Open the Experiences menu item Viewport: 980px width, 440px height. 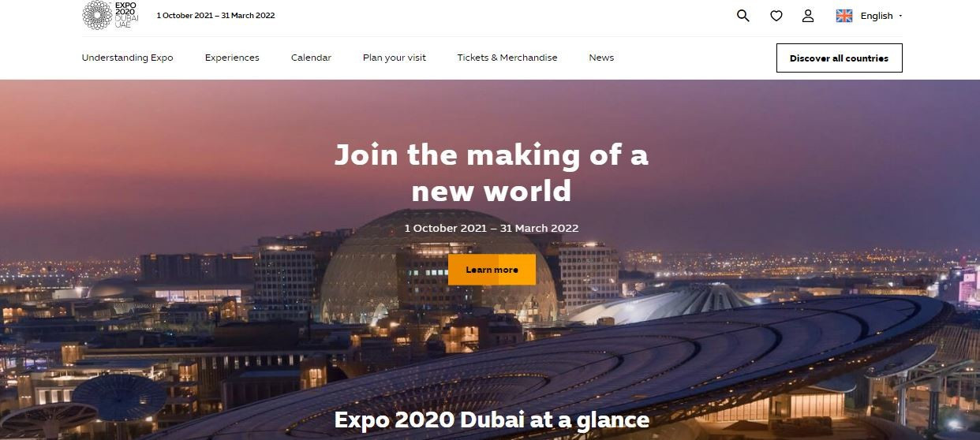[x=232, y=58]
